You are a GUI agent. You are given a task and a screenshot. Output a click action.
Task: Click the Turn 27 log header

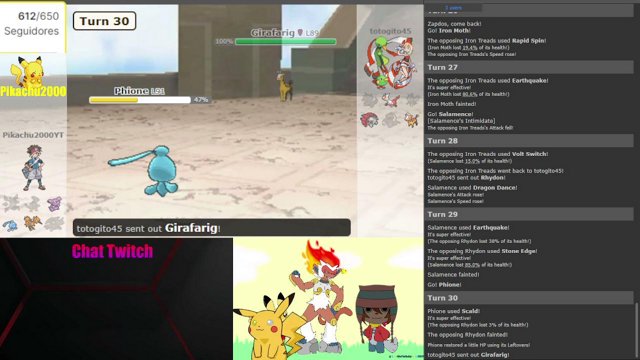tap(530, 67)
